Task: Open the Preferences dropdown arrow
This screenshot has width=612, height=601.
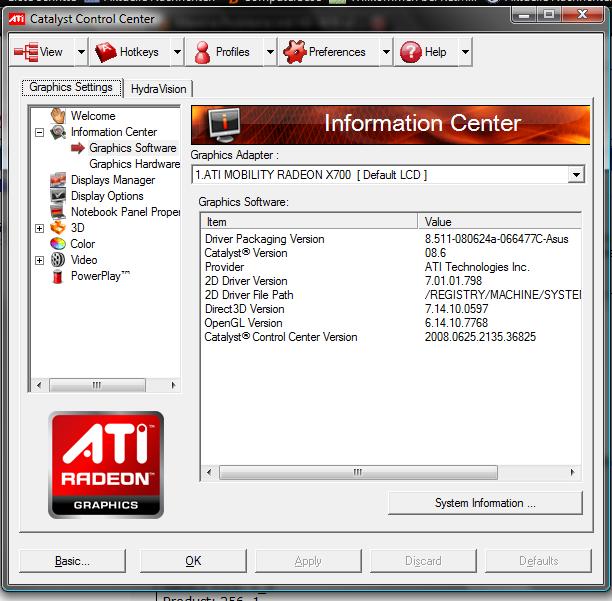Action: [386, 52]
